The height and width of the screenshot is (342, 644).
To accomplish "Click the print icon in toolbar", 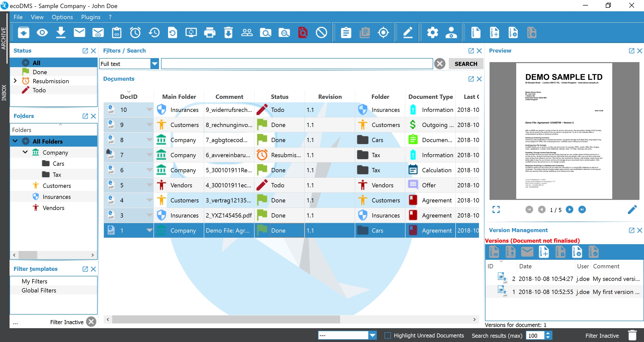I will point(210,33).
